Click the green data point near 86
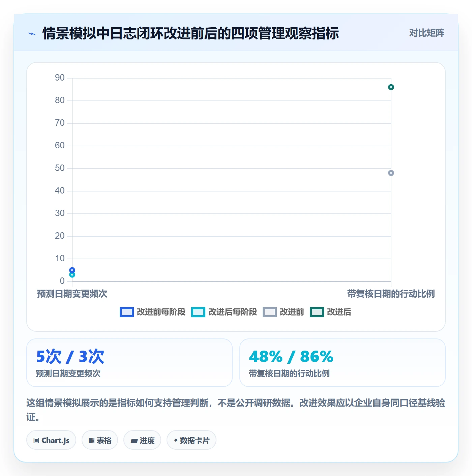Viewport: 472px width, 476px height. (x=391, y=87)
